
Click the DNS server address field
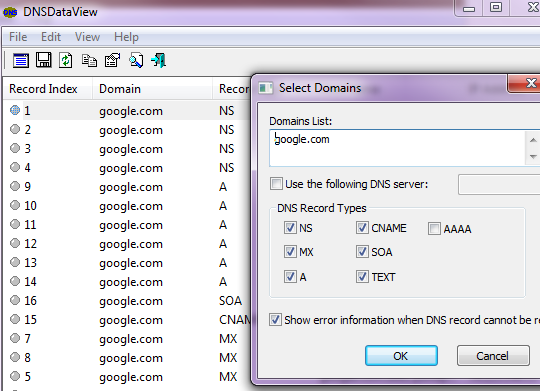[499, 184]
